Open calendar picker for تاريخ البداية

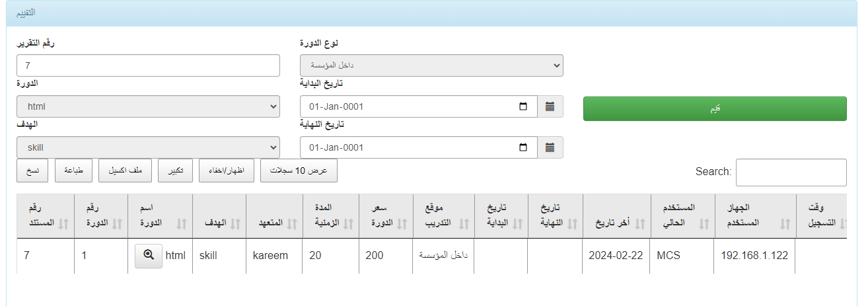[x=550, y=106]
